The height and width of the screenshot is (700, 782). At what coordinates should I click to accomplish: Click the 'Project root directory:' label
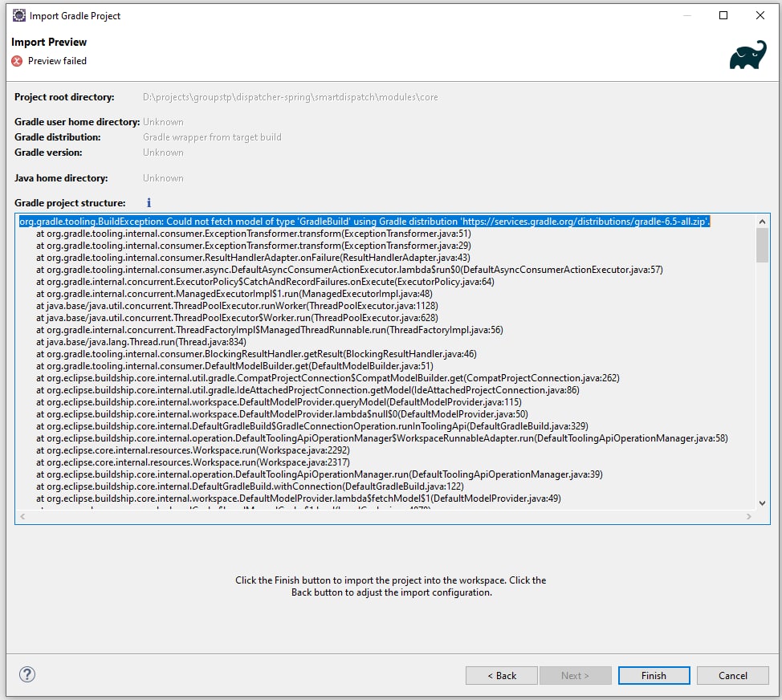(x=64, y=97)
